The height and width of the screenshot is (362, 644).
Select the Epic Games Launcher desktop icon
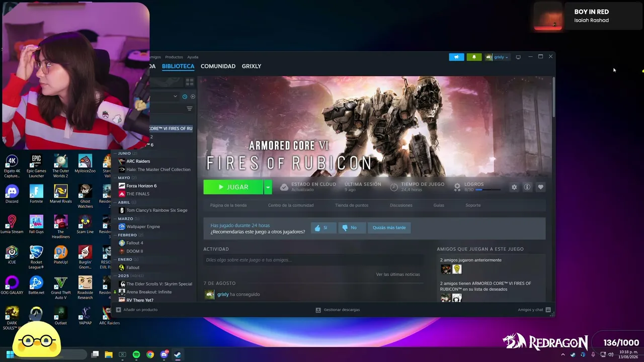click(x=36, y=166)
